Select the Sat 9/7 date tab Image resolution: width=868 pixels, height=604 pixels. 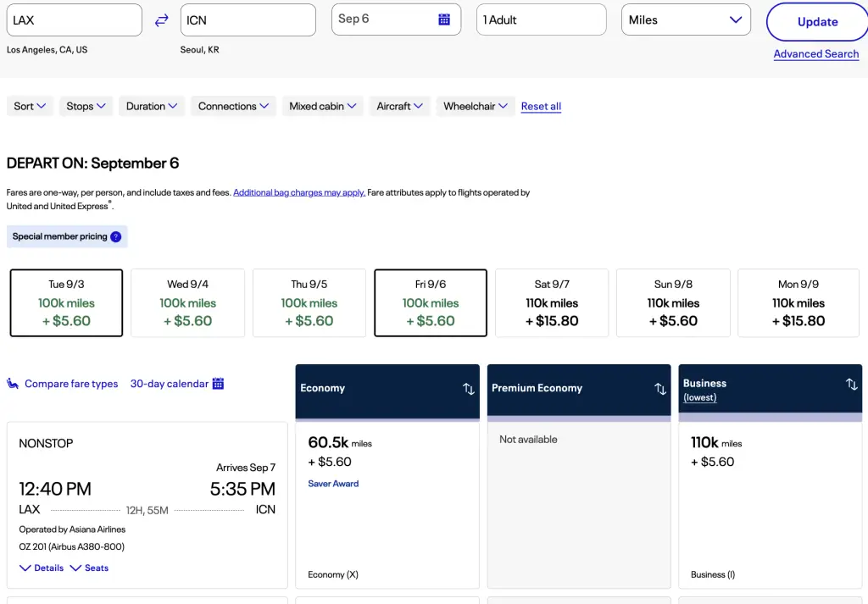552,303
